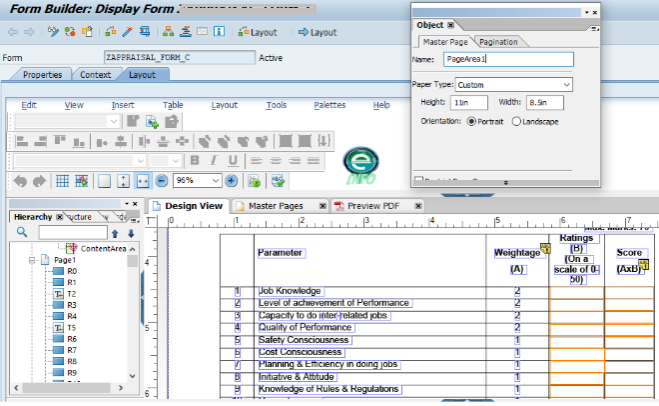Click the Layout button with hierarchy icon

click(258, 32)
